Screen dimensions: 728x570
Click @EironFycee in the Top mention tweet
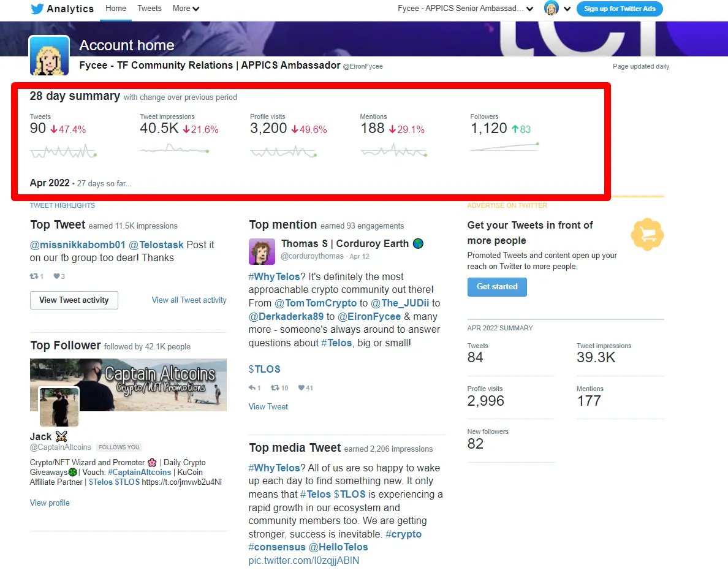point(369,316)
